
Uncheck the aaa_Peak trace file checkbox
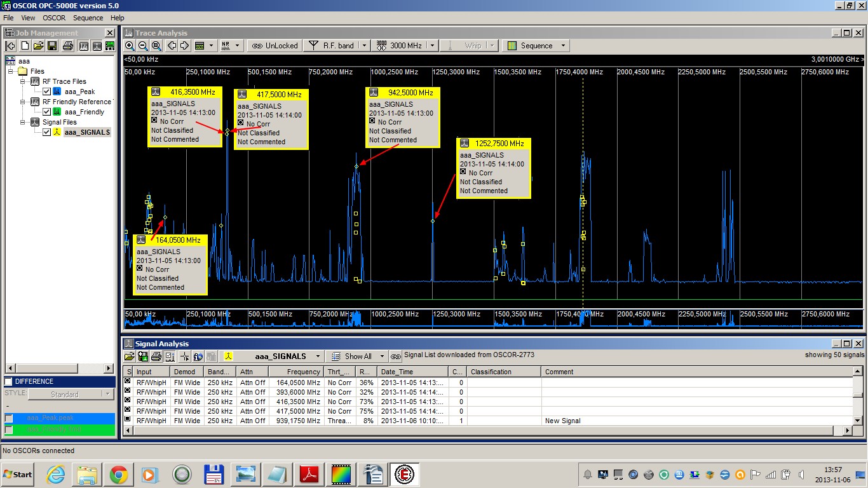click(x=46, y=91)
